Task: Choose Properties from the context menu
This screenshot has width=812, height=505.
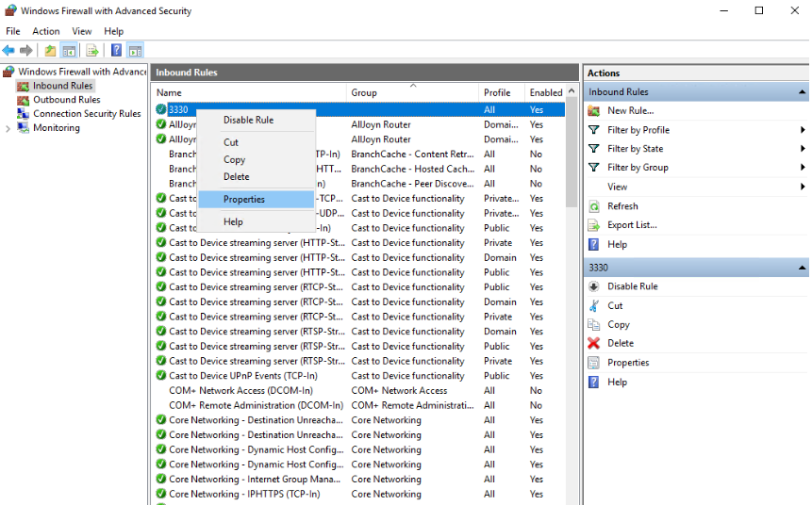Action: (244, 200)
